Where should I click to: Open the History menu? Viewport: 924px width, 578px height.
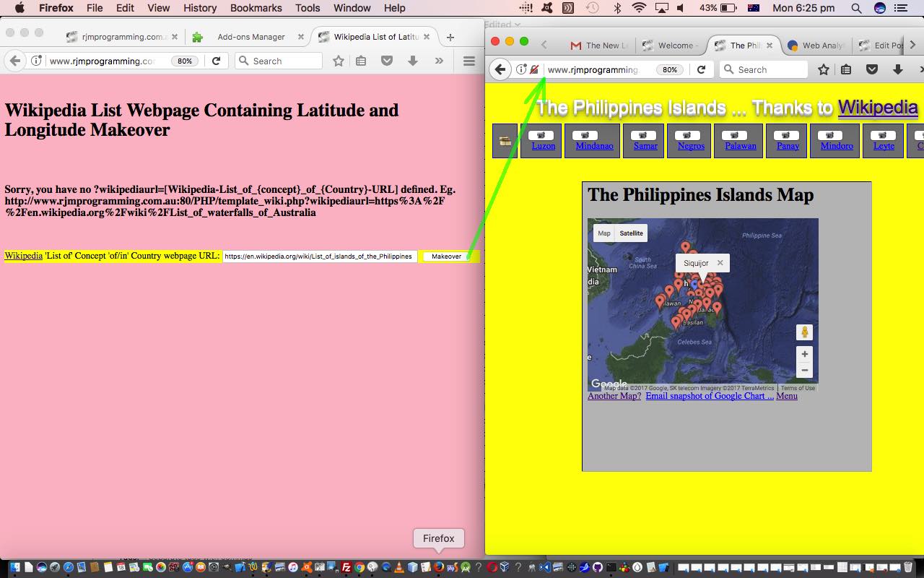pyautogui.click(x=200, y=8)
